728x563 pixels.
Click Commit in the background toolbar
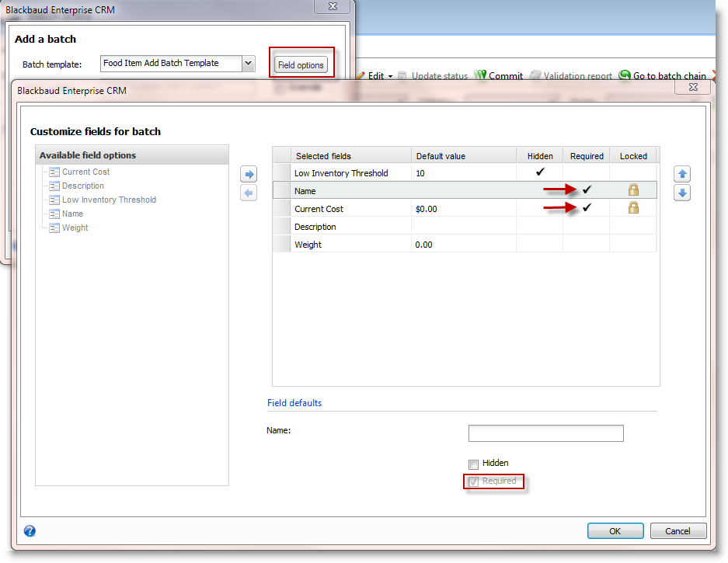[499, 75]
